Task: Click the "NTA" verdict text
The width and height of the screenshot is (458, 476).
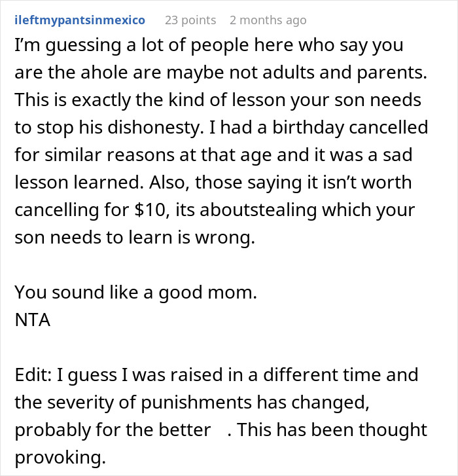Action: tap(32, 321)
